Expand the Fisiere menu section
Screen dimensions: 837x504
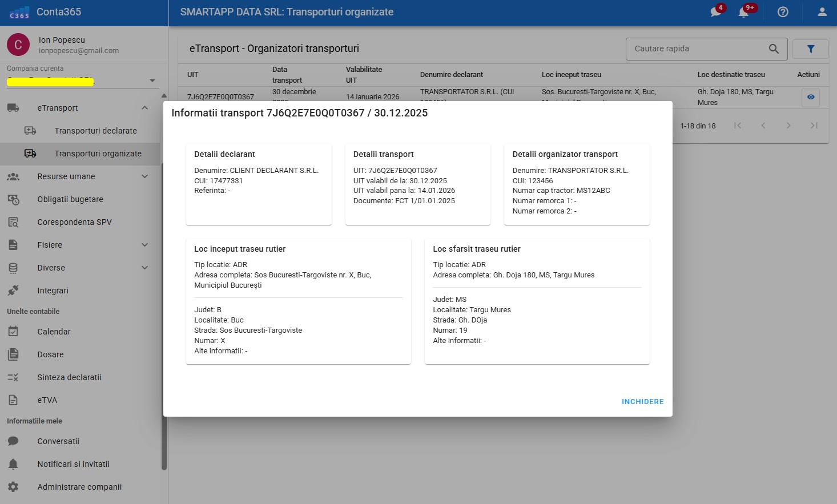tap(144, 245)
